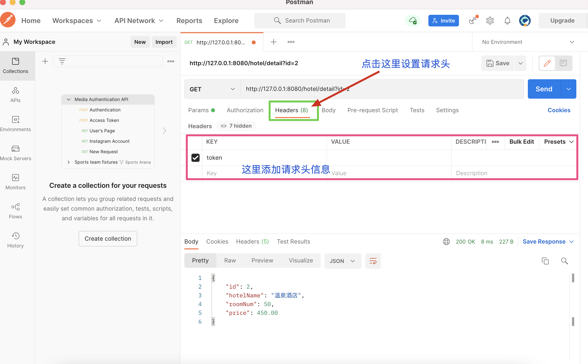588x364 pixels.
Task: Click the Bulk Edit button
Action: [x=522, y=142]
